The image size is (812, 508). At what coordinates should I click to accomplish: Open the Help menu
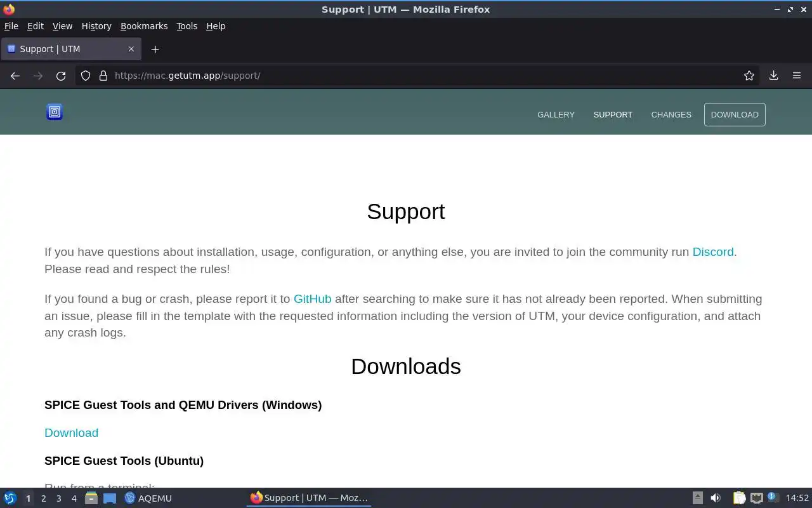216,26
